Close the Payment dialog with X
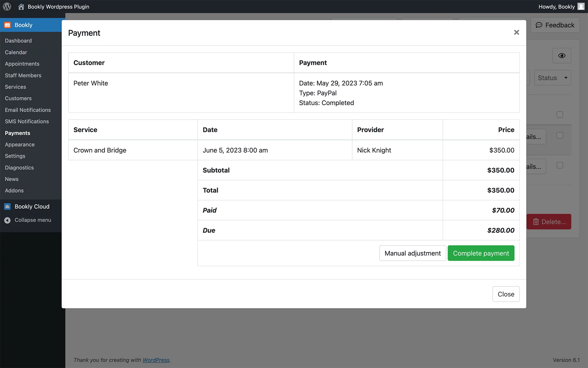The width and height of the screenshot is (588, 368). point(517,32)
